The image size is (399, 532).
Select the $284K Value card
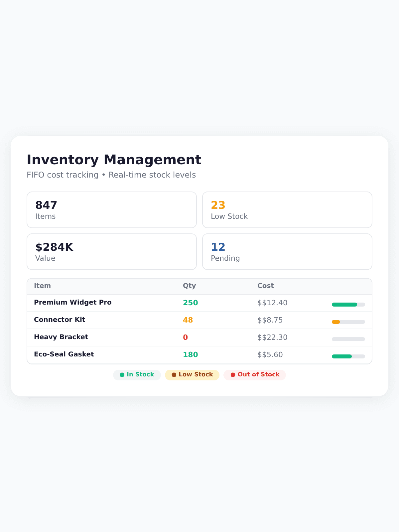pos(112,252)
